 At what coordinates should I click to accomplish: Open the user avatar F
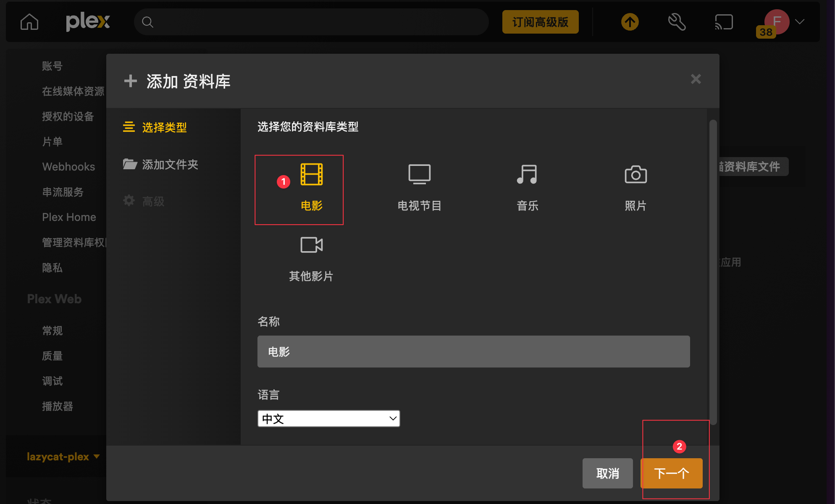pos(777,21)
